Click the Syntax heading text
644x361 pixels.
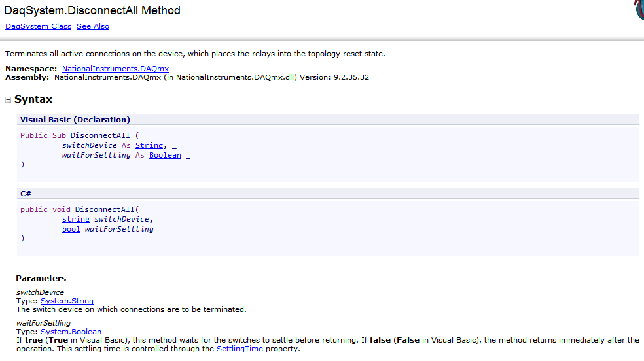click(x=33, y=99)
